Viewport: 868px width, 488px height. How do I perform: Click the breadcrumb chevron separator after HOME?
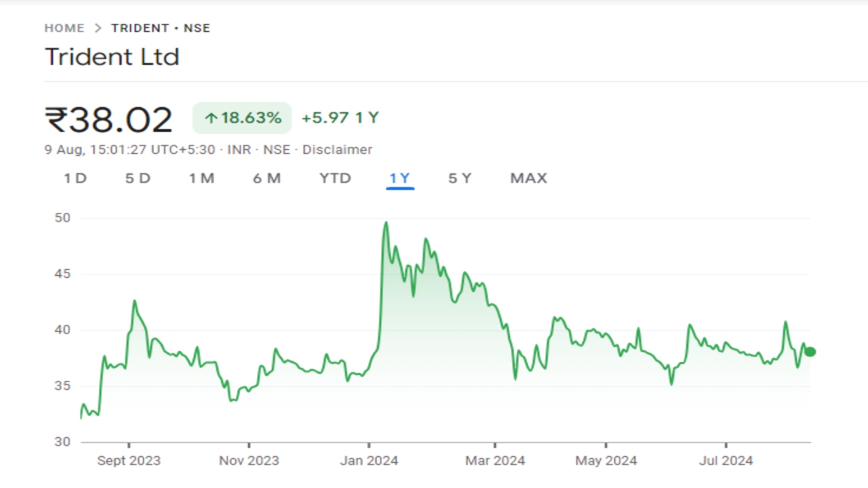[98, 28]
